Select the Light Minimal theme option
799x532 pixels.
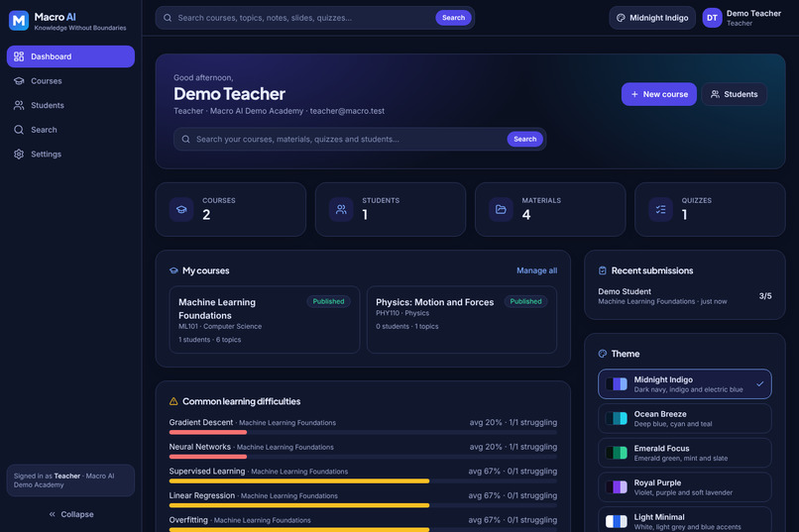click(684, 519)
